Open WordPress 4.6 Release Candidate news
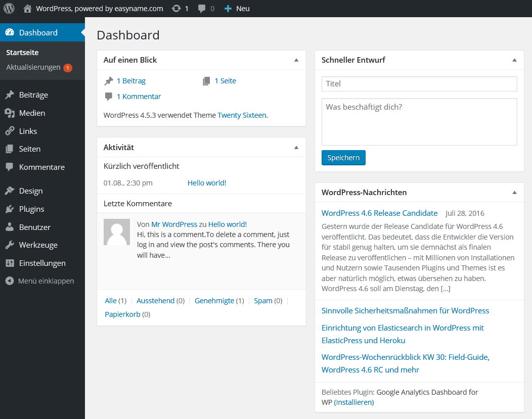The width and height of the screenshot is (532, 419). (x=380, y=213)
